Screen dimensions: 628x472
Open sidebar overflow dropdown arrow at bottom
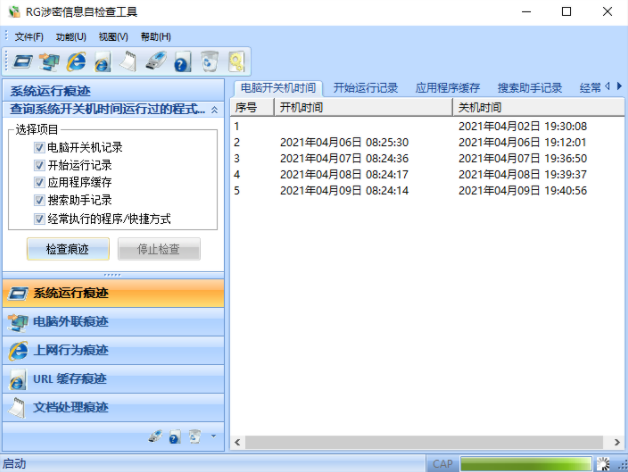point(213,437)
